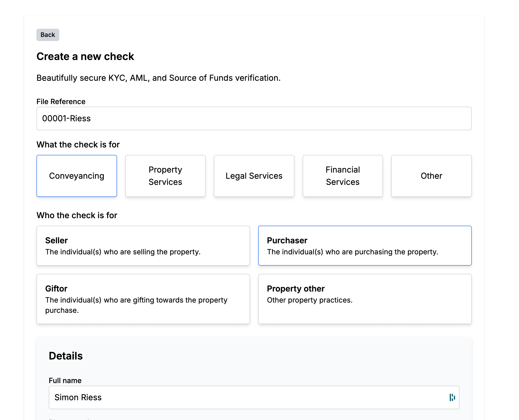Viewport: 519px width, 420px height.
Task: Select the Other check type card
Action: click(431, 176)
